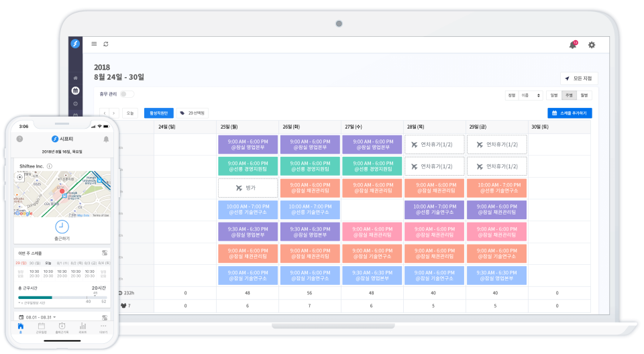Go to the previous week with the left chevron

click(x=105, y=113)
